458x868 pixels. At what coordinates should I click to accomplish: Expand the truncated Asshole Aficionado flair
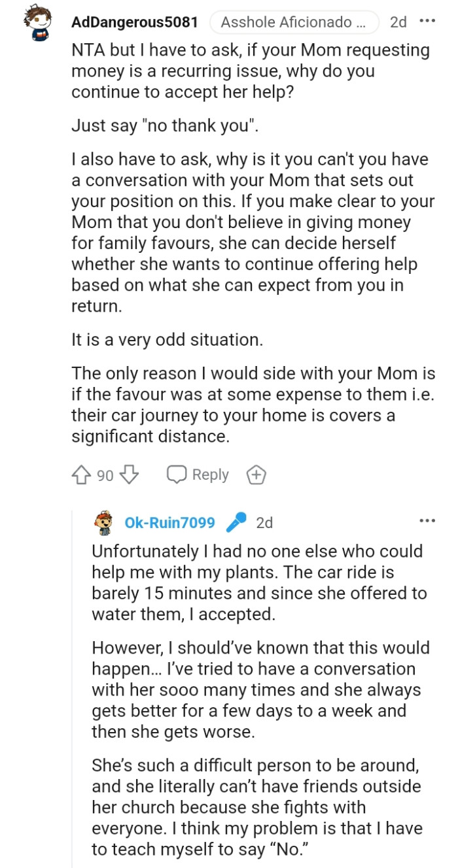click(x=294, y=21)
